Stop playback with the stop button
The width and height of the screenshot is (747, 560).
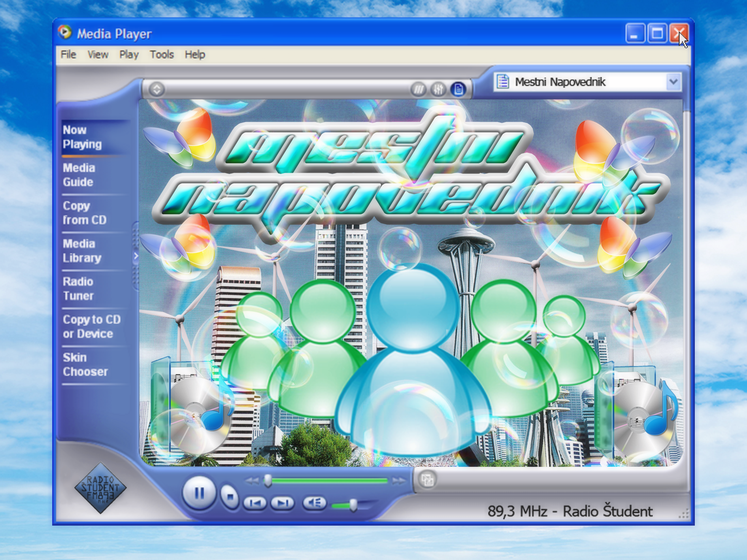tap(230, 496)
